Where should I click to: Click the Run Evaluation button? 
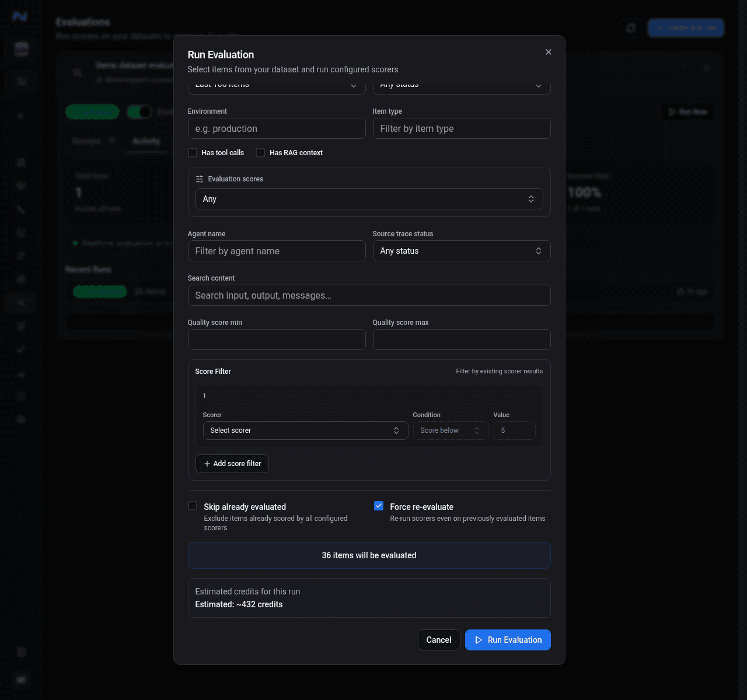pos(508,640)
